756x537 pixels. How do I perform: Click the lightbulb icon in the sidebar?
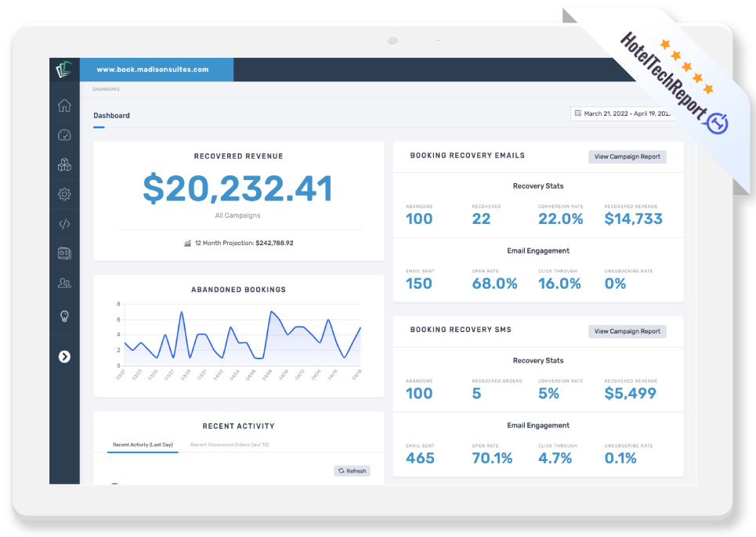[64, 316]
